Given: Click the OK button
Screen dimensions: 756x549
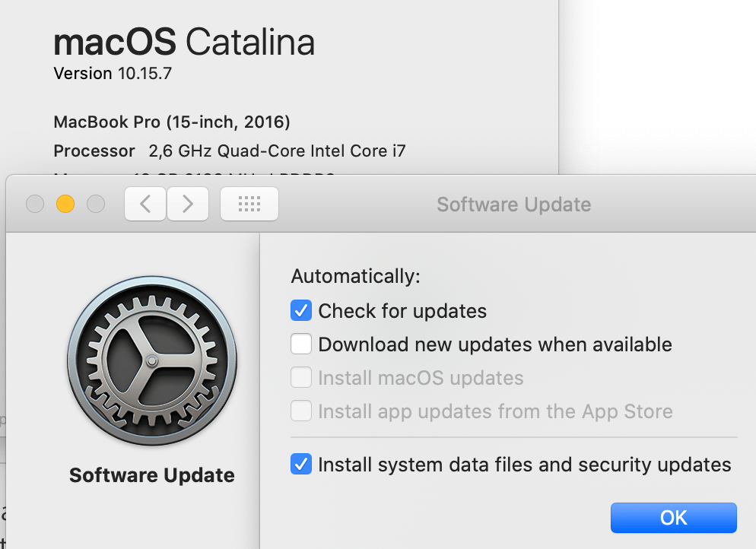Looking at the screenshot, I should (673, 517).
